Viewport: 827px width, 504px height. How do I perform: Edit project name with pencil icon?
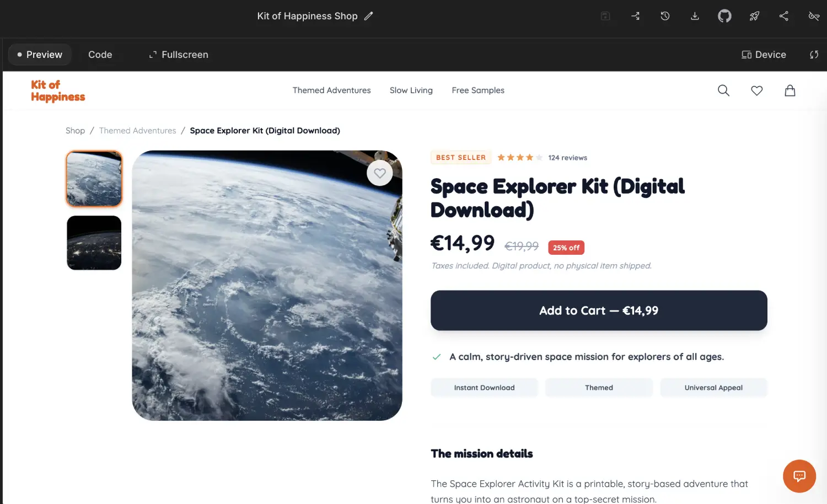coord(369,16)
